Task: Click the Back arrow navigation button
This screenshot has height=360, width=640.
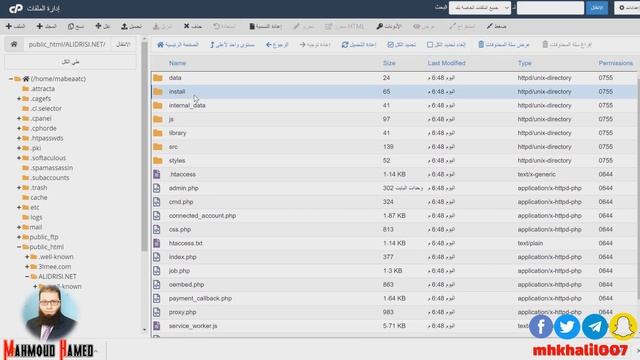Action: (277, 44)
